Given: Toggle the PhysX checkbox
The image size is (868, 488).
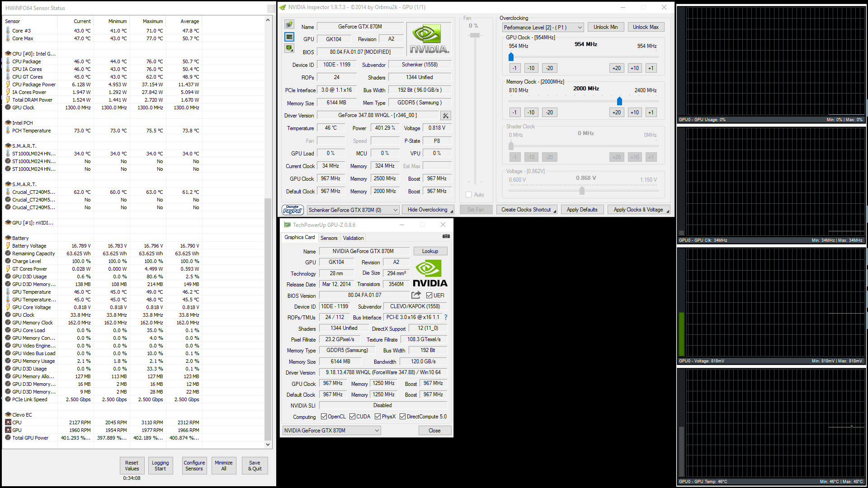Looking at the screenshot, I should 377,417.
